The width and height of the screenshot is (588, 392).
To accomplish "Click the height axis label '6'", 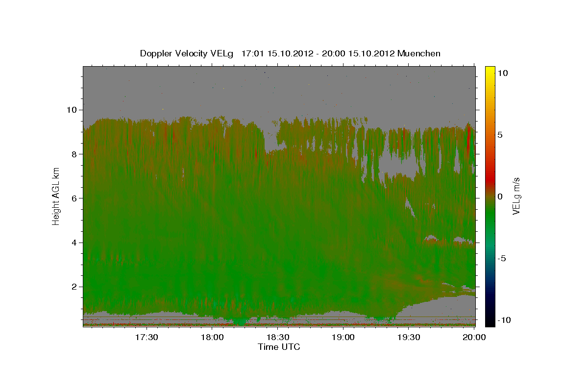I will pyautogui.click(x=75, y=198).
